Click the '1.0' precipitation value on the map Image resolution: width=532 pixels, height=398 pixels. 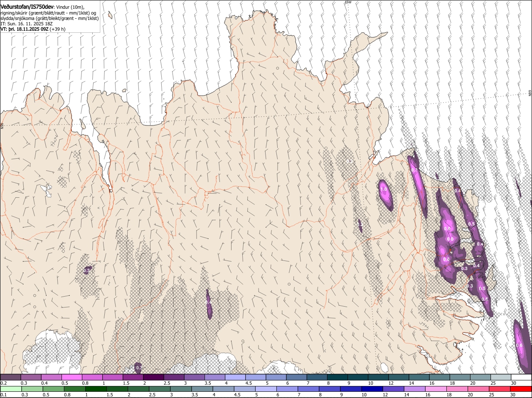384,189
